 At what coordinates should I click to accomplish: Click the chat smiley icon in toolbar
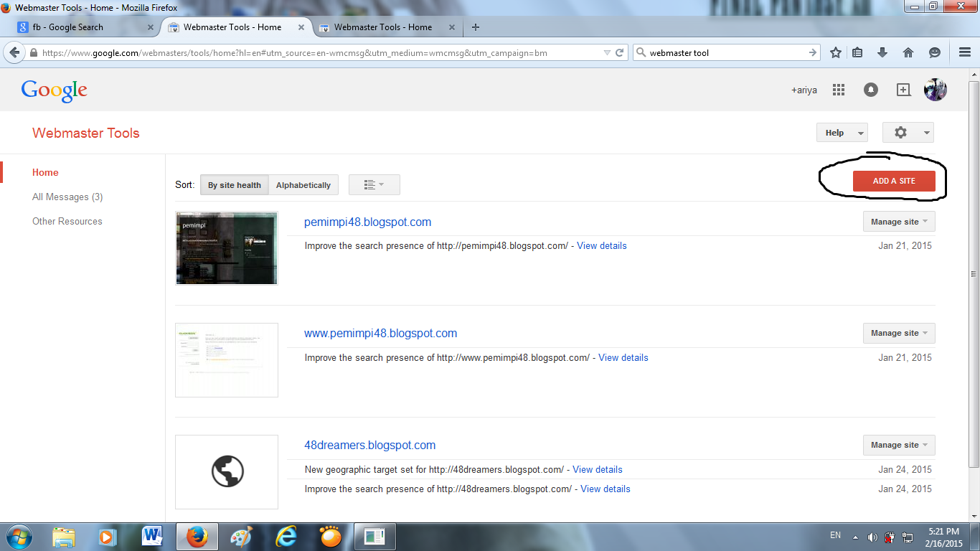(934, 52)
